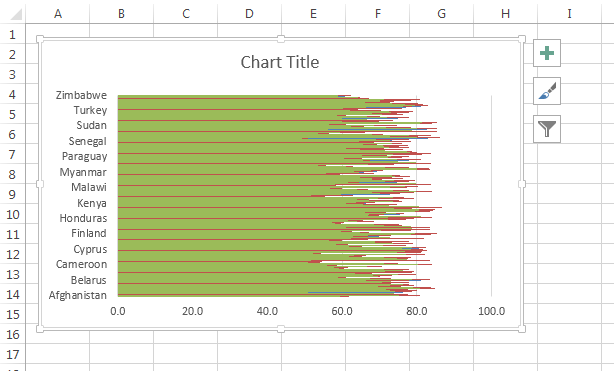Click the 20.0 value axis label
This screenshot has height=371, width=614.
tap(192, 311)
